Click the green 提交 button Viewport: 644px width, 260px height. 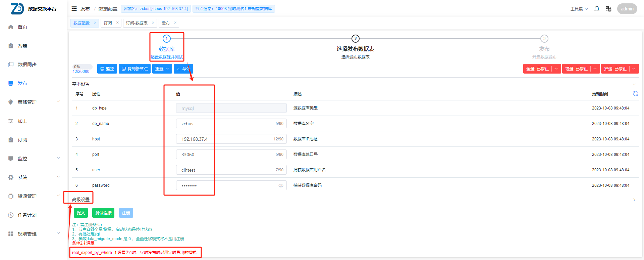(x=81, y=213)
